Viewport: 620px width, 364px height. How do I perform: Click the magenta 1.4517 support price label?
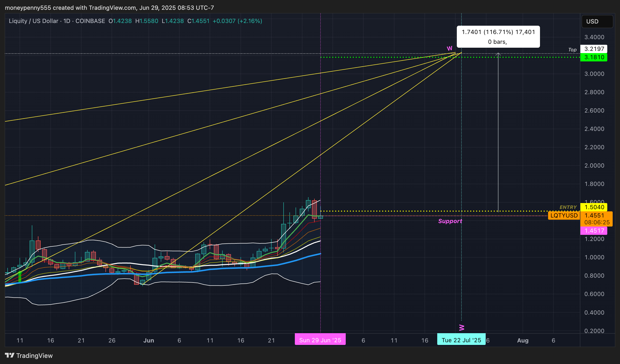click(x=594, y=231)
